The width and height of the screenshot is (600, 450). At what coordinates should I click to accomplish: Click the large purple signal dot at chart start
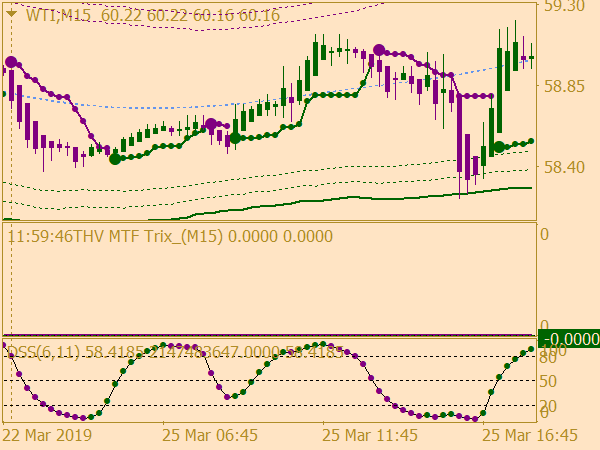11,62
